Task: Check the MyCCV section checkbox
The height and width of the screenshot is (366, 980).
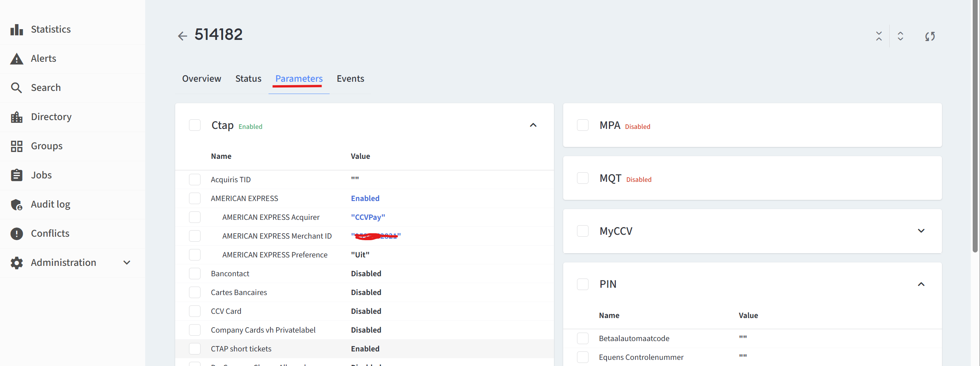Action: click(x=583, y=231)
